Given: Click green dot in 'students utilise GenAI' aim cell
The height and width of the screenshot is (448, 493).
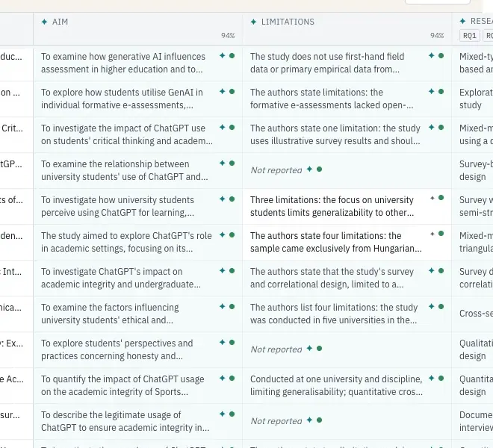Looking at the screenshot, I should coord(232,92).
